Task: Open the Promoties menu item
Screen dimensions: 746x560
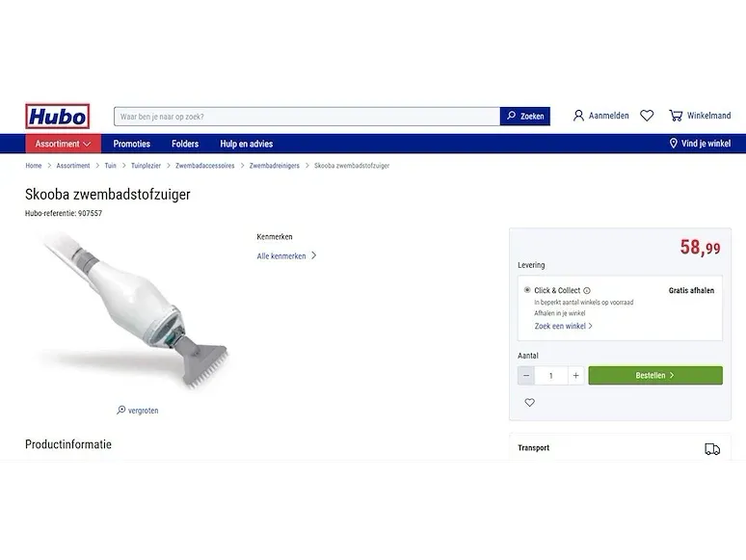Action: coord(132,144)
